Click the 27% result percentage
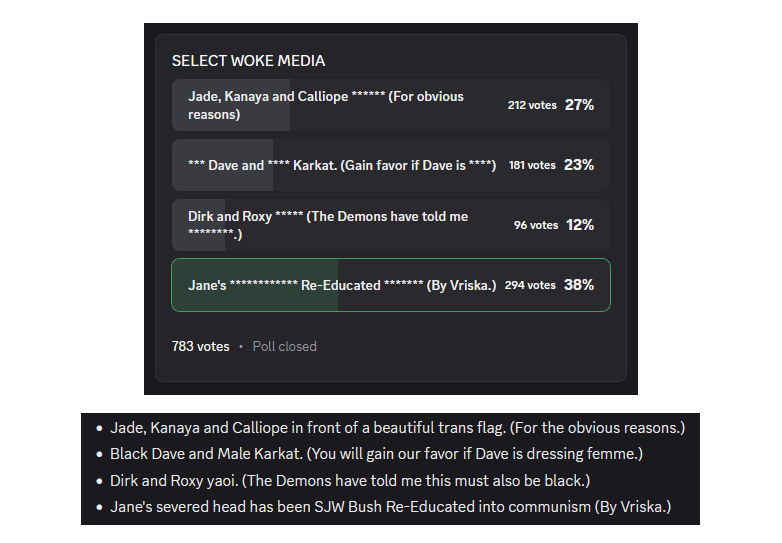 click(579, 105)
